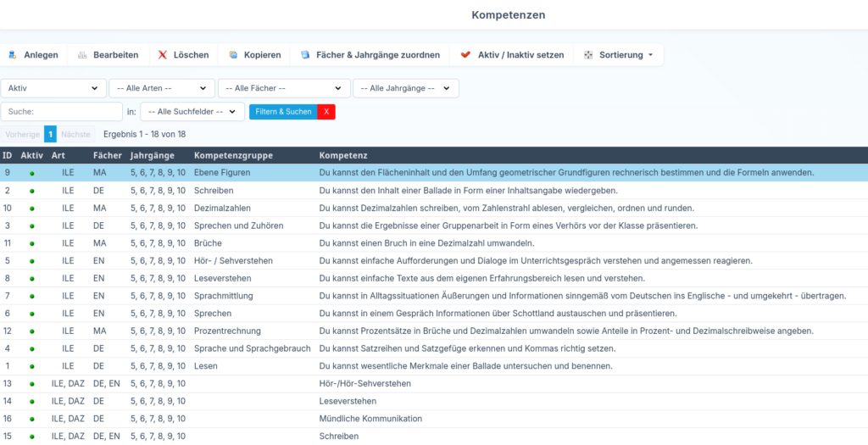
Task: Toggle the green status dot of ID 2
Action: point(32,191)
